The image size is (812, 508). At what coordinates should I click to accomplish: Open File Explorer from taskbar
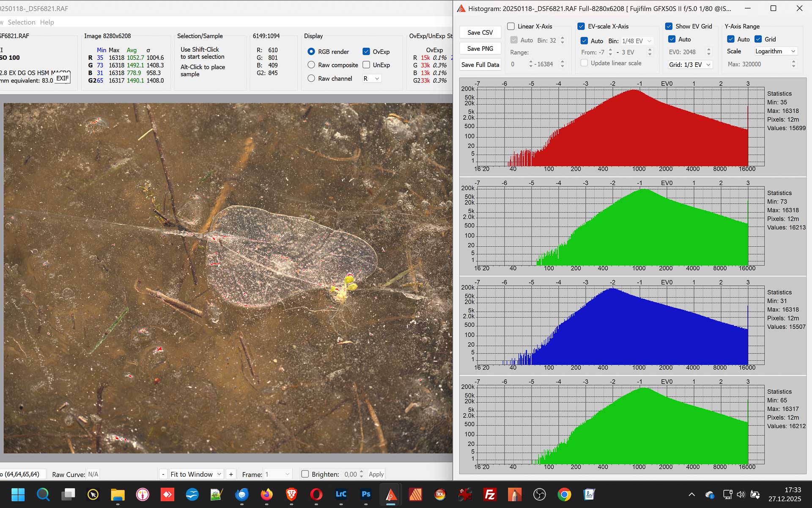pos(118,494)
